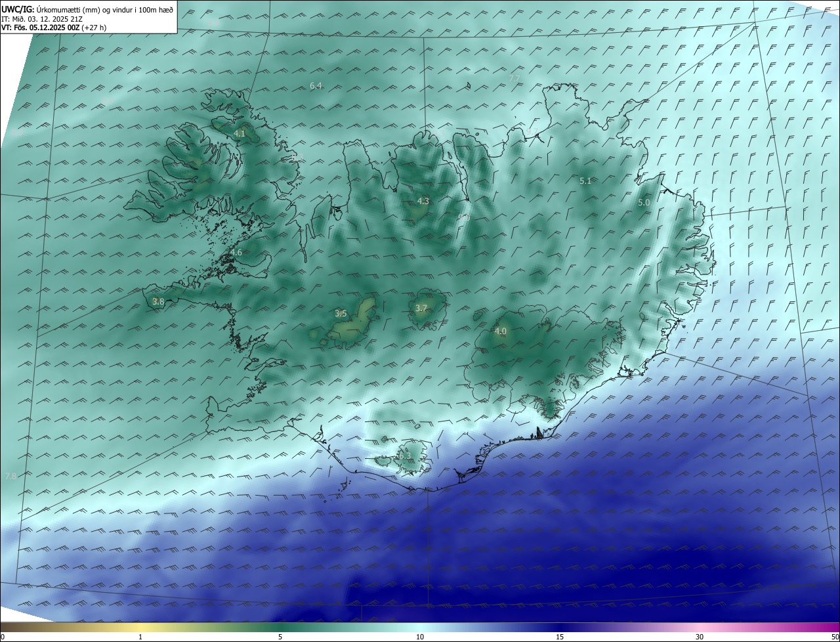Click the 5 tick on the color scale
Viewport: 840px width, 642px height.
(x=280, y=637)
